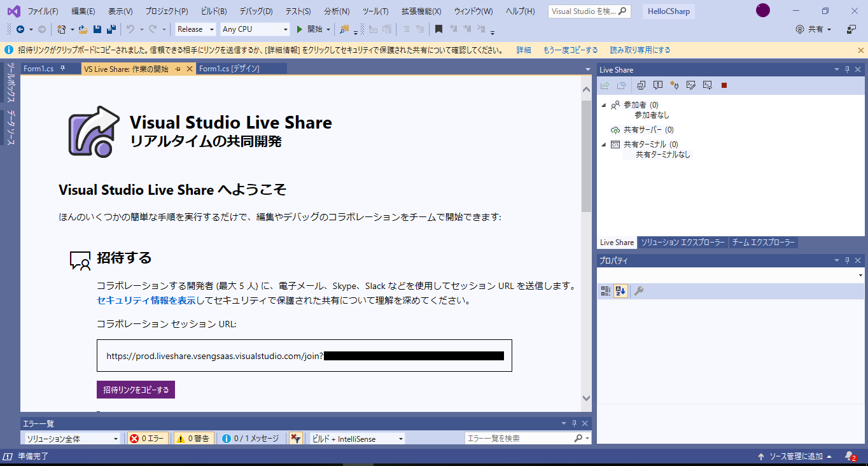Image resolution: width=868 pixels, height=466 pixels.
Task: Click ソース管理に追加 in the status bar
Action: coord(795,456)
